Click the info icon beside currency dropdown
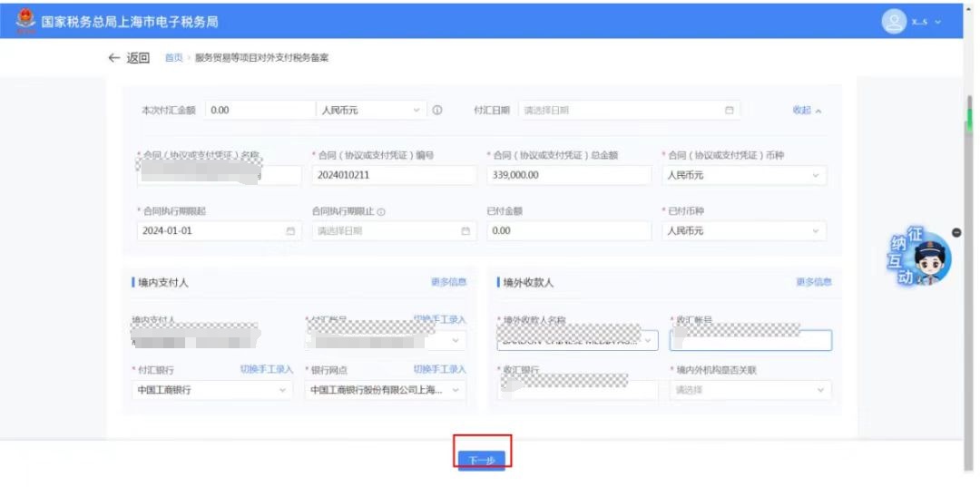This screenshot has width=980, height=487. [437, 110]
